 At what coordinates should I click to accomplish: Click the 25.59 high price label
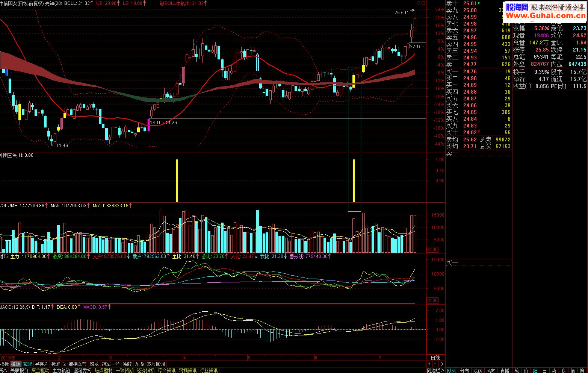click(x=400, y=13)
